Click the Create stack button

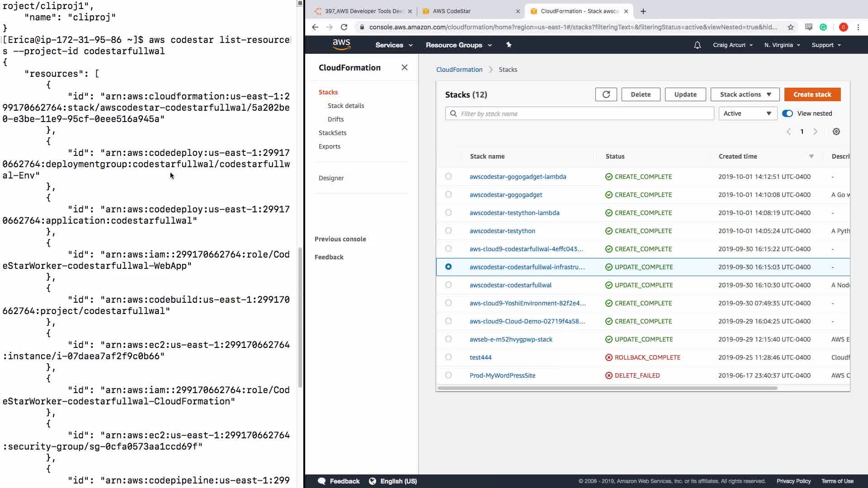coord(812,94)
